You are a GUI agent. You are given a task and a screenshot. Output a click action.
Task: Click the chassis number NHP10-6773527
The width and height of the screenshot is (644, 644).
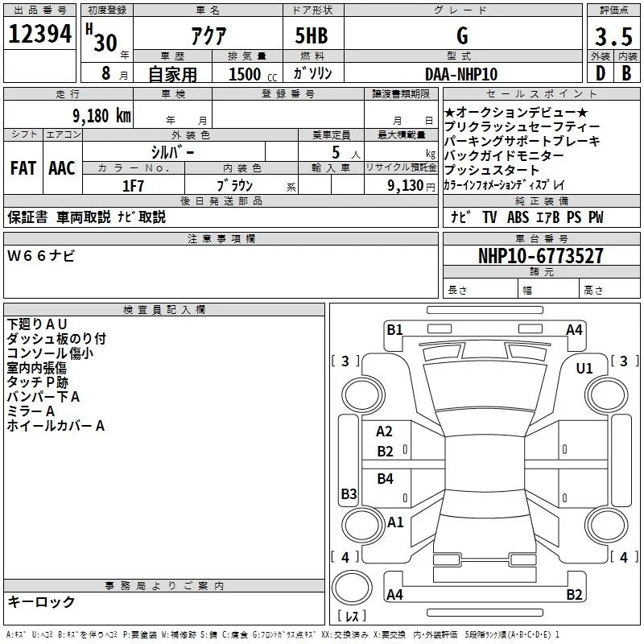[x=541, y=256]
